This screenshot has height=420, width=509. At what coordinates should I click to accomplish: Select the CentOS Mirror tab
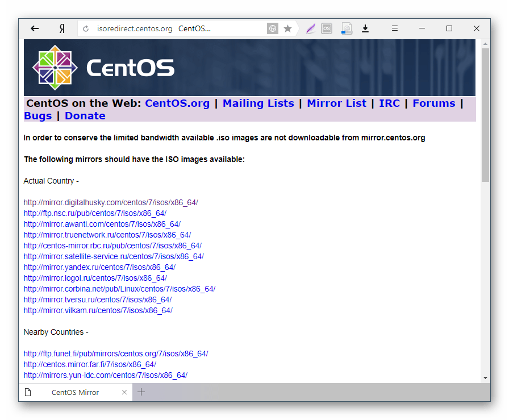pyautogui.click(x=74, y=392)
